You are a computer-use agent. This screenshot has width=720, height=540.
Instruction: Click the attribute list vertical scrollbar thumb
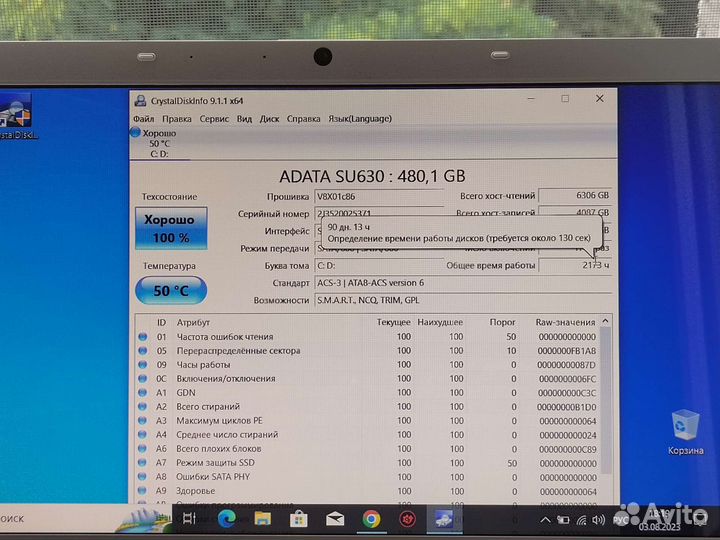point(606,400)
